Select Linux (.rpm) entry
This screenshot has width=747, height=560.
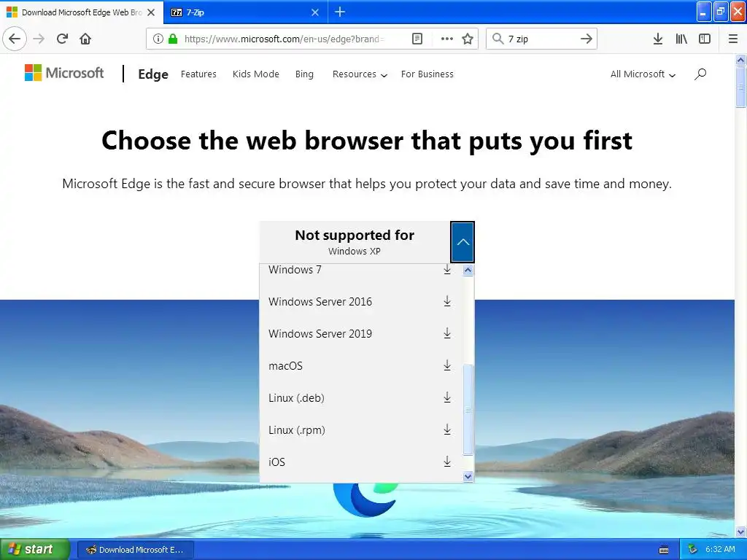(x=297, y=429)
